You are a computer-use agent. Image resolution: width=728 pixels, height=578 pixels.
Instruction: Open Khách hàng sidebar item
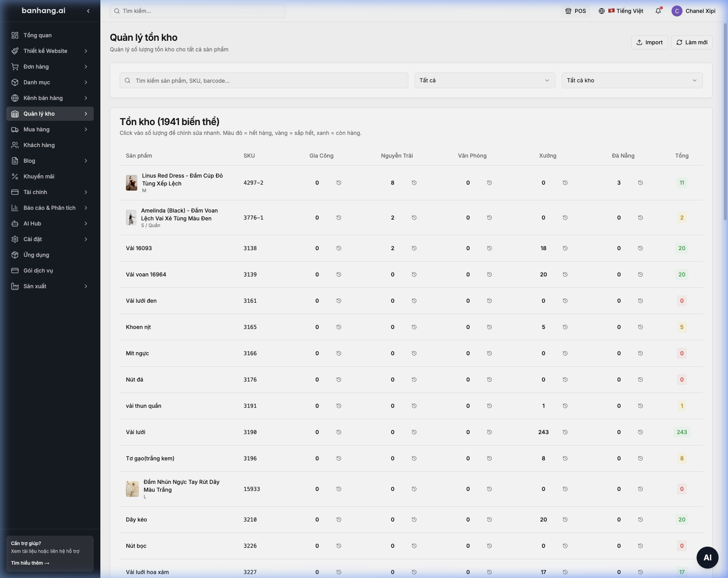pos(50,145)
